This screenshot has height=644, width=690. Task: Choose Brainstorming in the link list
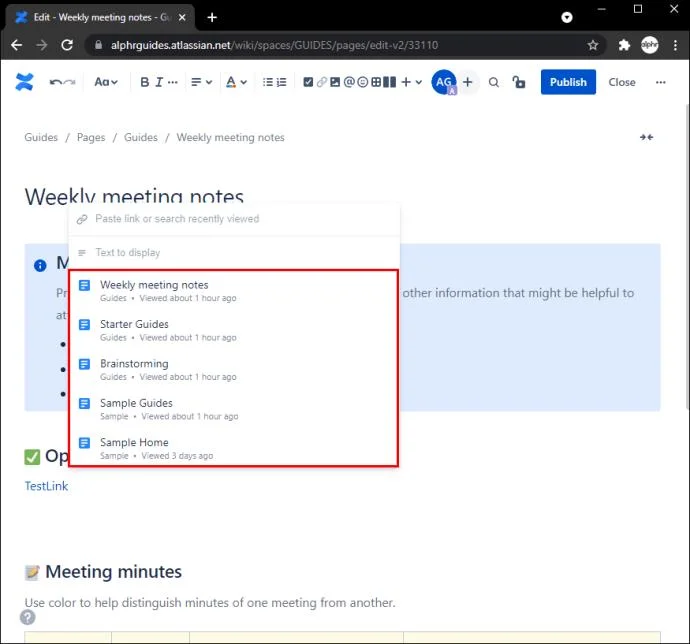[x=134, y=364]
